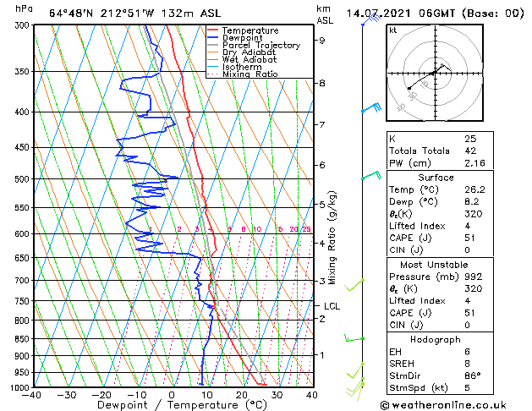Image resolution: width=532 pixels, height=411 pixels.
Task: Click the Most Unstable section header
Action: [x=434, y=265]
